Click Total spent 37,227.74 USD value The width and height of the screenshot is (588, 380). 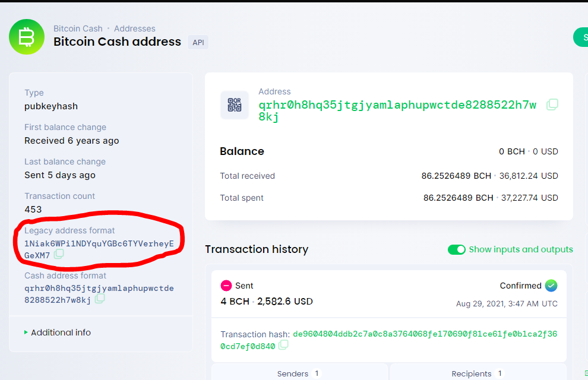pyautogui.click(x=530, y=198)
